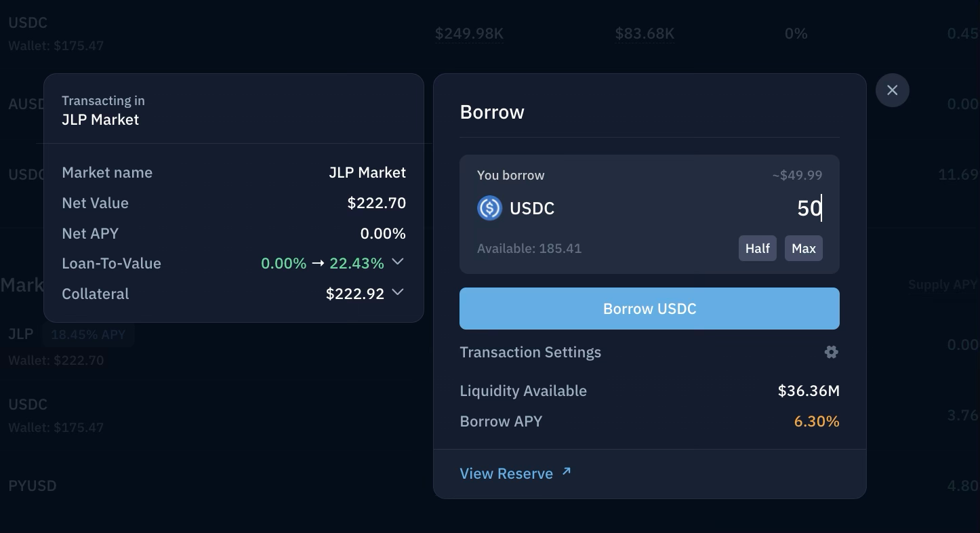The height and width of the screenshot is (533, 980).
Task: Click the $36.36M Liquidity Available value
Action: pos(808,391)
